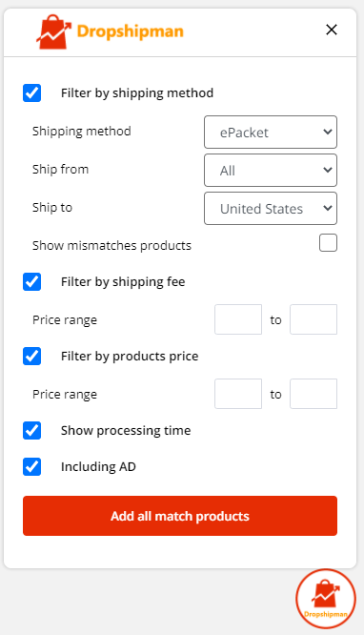The height and width of the screenshot is (635, 364).
Task: Click the round Dropshipman floating launcher icon
Action: [326, 599]
